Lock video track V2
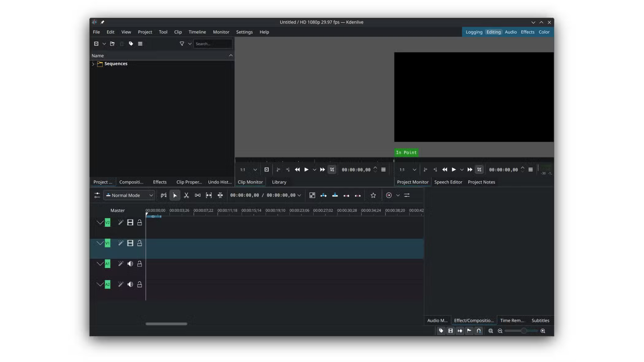The width and height of the screenshot is (644, 362). [x=140, y=223]
